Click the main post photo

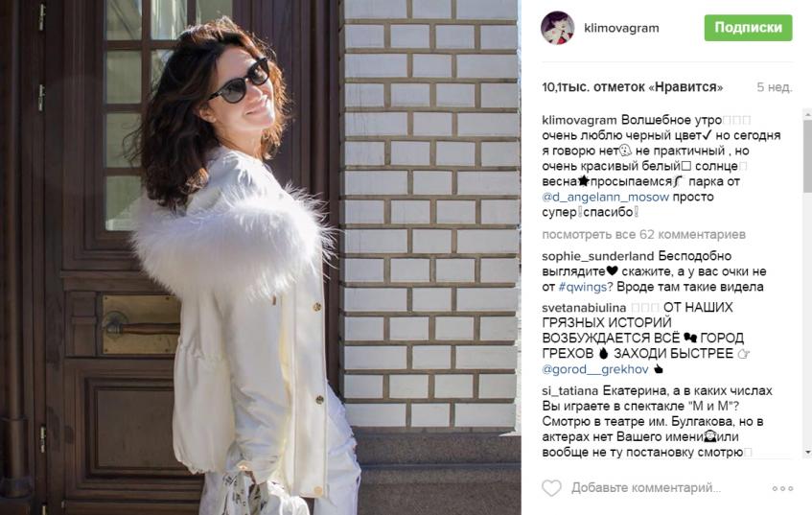point(260,257)
